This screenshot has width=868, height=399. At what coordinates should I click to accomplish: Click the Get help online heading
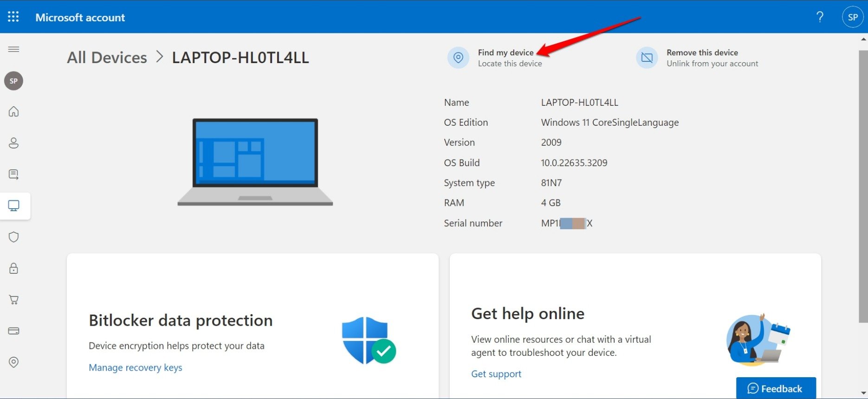point(528,314)
